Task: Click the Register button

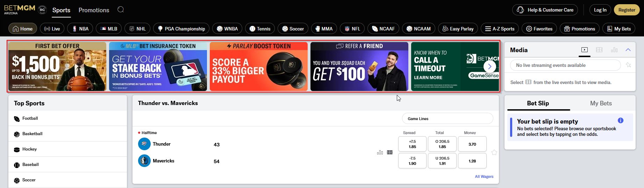Action: tap(627, 10)
